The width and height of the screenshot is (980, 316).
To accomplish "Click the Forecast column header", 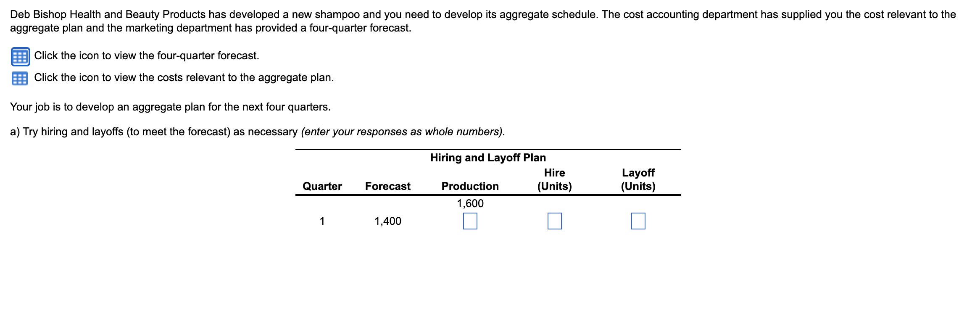I will click(x=388, y=186).
